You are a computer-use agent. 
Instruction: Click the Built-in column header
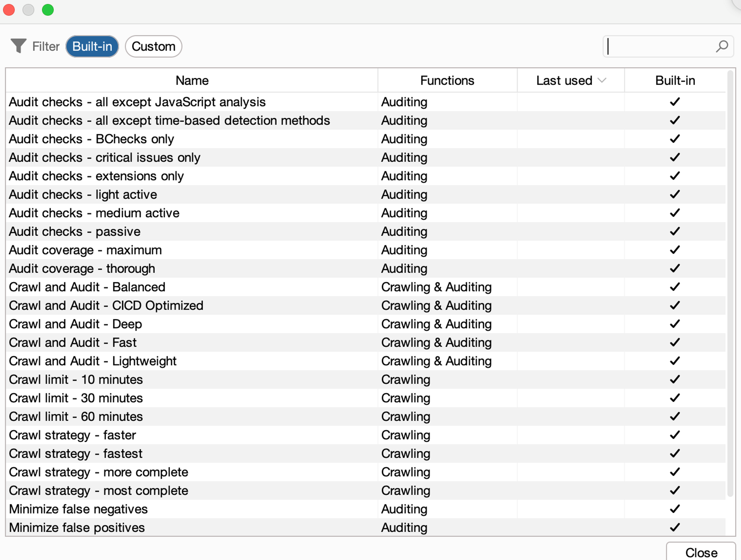click(675, 81)
